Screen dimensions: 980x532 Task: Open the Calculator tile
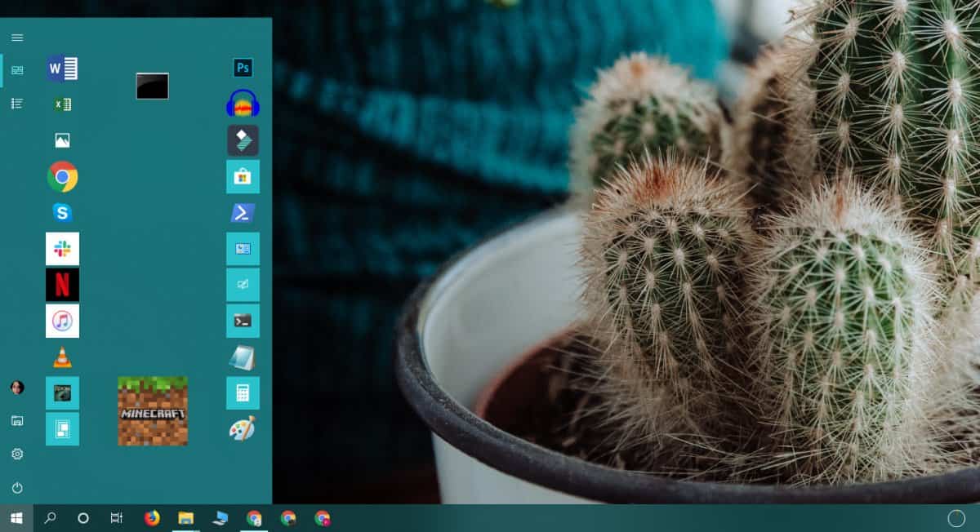pyautogui.click(x=243, y=392)
